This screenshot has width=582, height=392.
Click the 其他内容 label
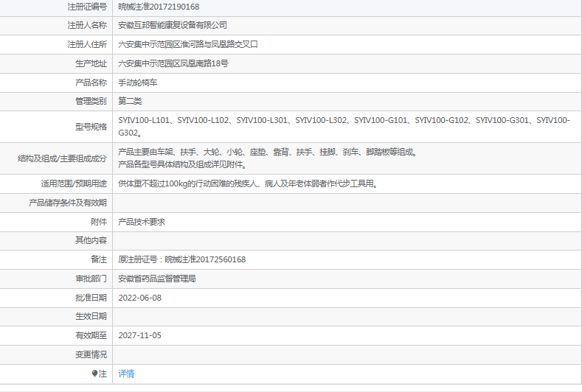[91, 240]
